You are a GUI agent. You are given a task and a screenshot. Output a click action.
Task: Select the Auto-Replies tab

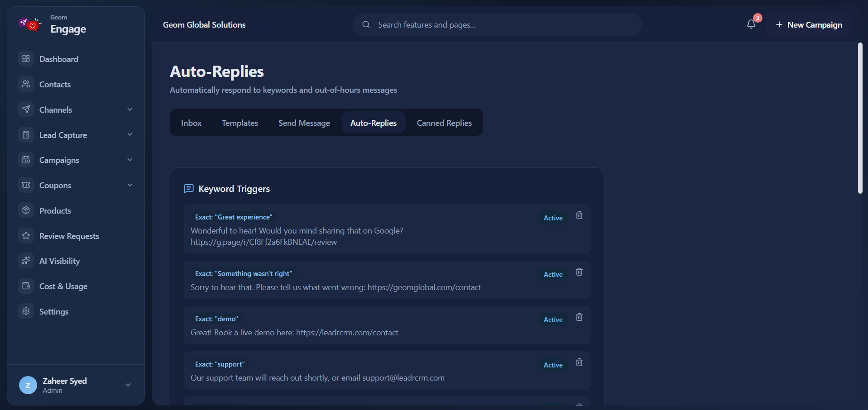[374, 123]
